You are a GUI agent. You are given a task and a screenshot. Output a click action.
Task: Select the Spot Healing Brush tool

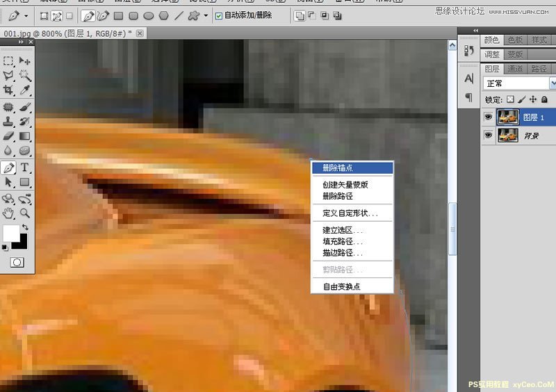(x=8, y=107)
